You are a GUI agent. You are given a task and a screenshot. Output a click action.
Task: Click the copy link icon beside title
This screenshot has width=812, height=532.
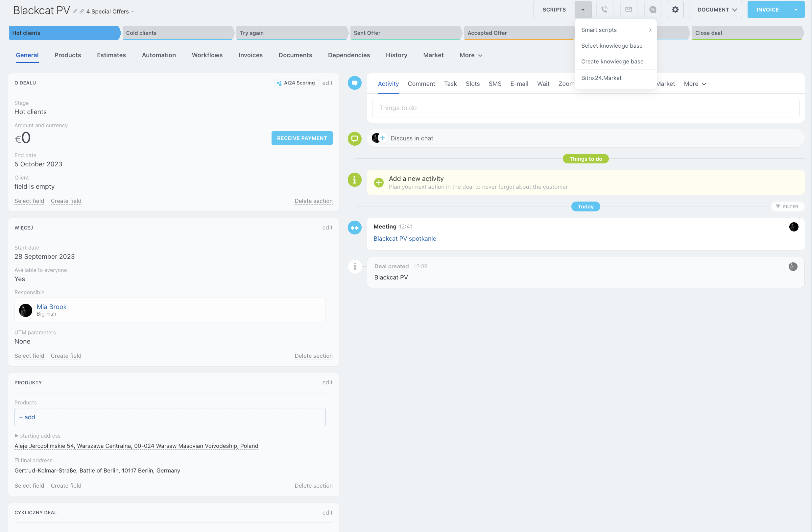point(82,12)
